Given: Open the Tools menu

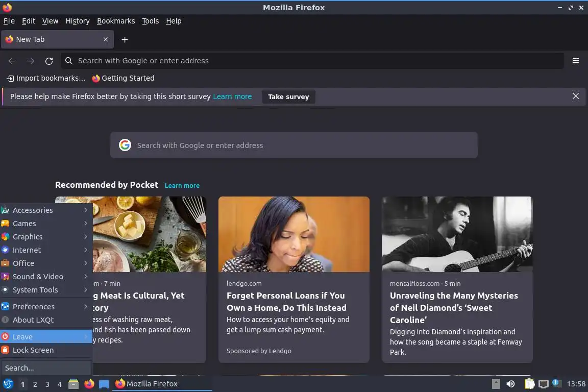Looking at the screenshot, I should tap(151, 21).
